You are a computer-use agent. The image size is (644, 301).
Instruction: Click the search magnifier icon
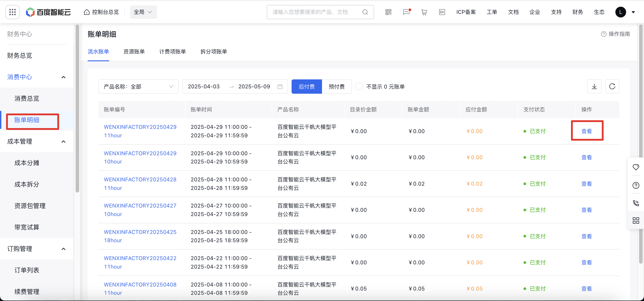tap(365, 12)
